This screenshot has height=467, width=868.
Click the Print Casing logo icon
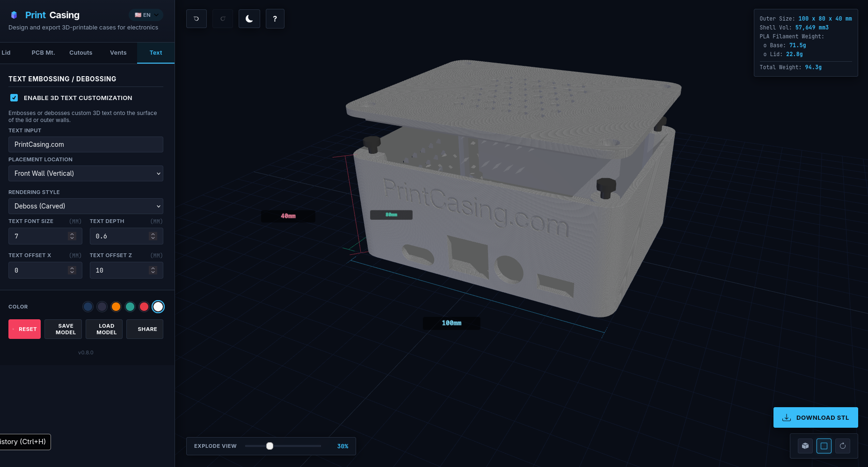(x=14, y=15)
